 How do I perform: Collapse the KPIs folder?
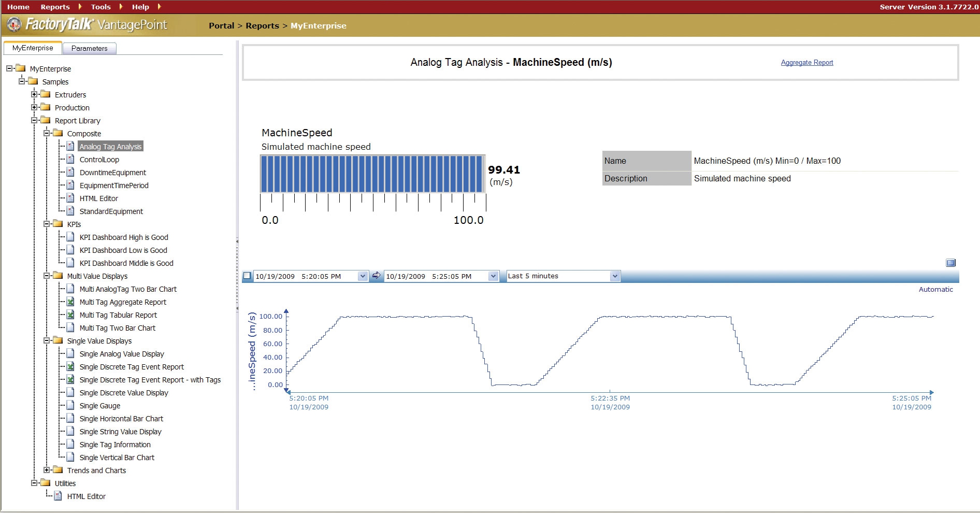[x=47, y=224]
